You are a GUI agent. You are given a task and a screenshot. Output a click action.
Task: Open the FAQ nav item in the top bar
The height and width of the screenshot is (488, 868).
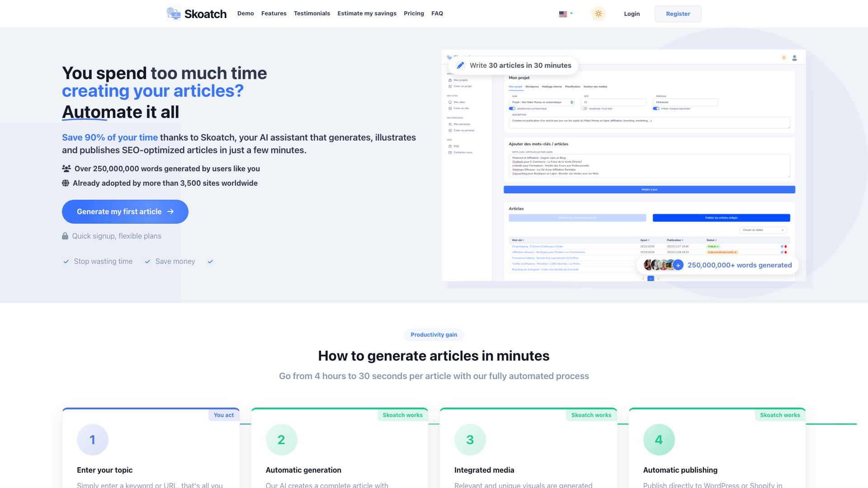[437, 14]
